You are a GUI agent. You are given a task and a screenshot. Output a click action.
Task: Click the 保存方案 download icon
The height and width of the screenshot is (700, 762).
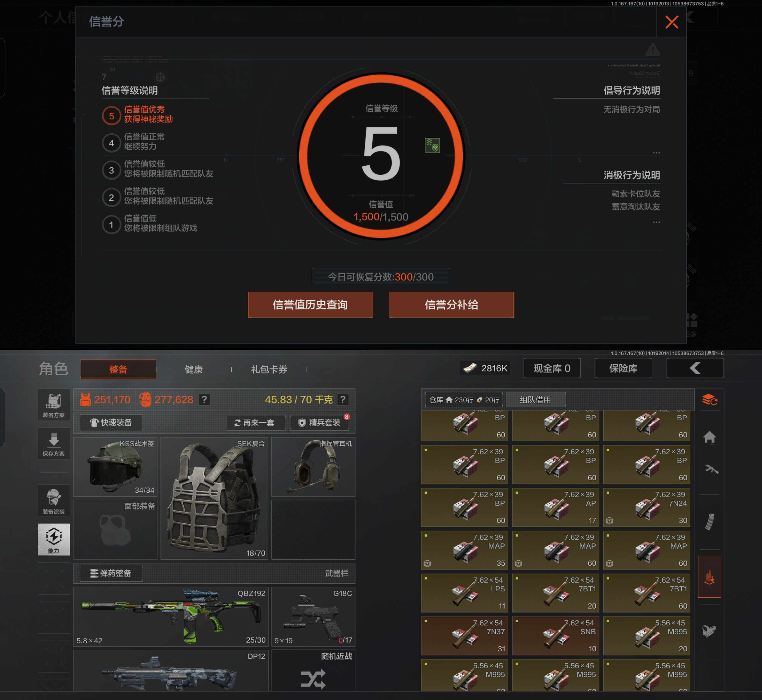[54, 444]
